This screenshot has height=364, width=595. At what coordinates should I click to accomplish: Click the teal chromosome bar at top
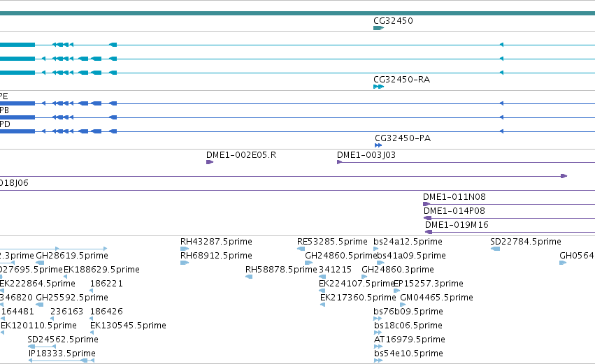pos(298,13)
